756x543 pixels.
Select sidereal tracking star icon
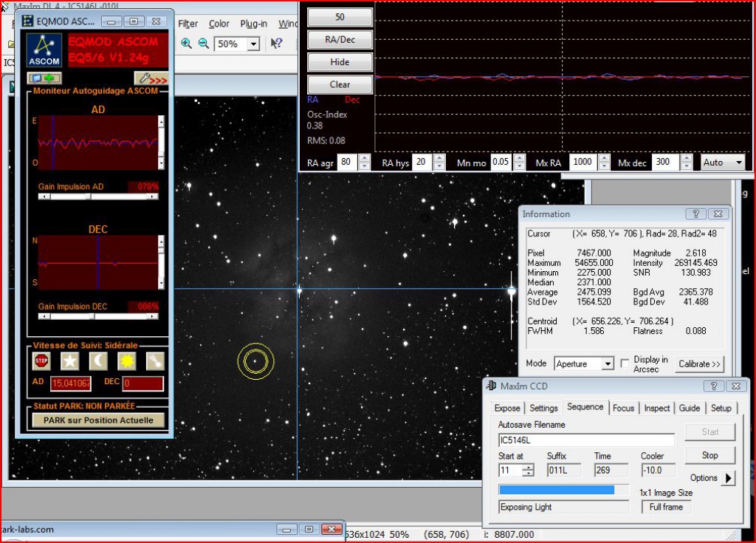[x=69, y=361]
